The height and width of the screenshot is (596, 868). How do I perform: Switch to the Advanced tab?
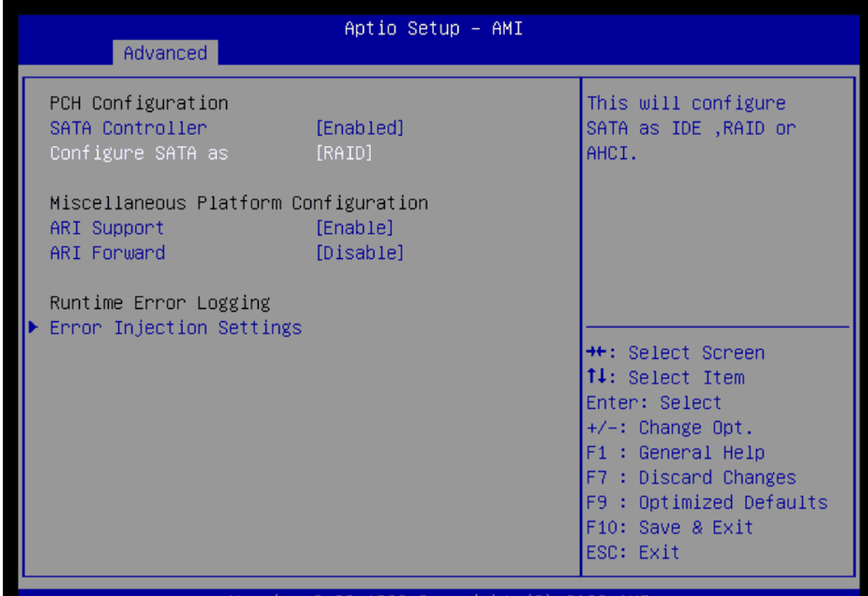pos(166,53)
